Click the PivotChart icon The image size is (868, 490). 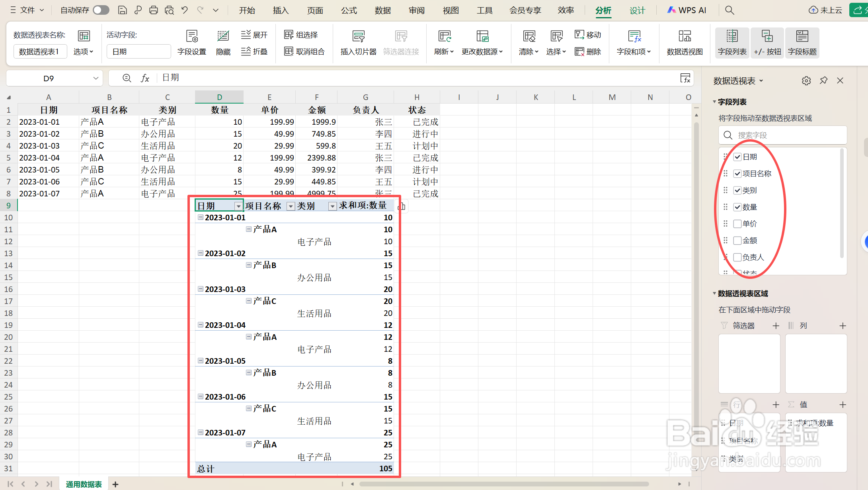(685, 37)
